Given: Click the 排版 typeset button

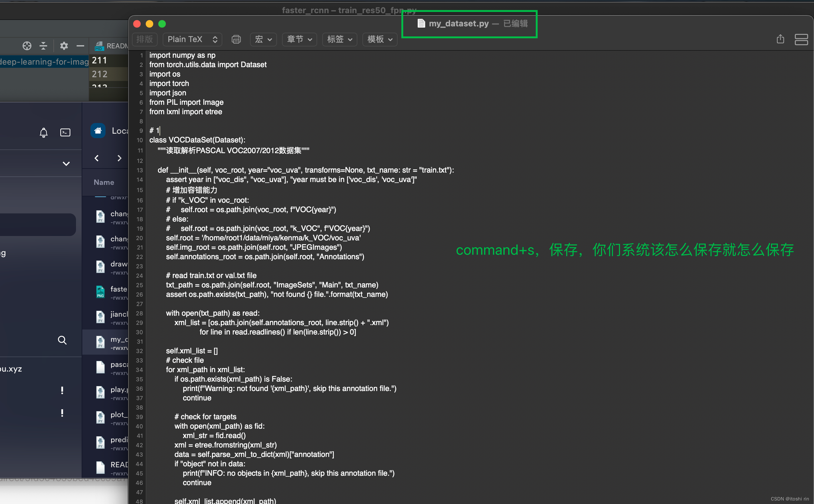Looking at the screenshot, I should click(x=145, y=39).
